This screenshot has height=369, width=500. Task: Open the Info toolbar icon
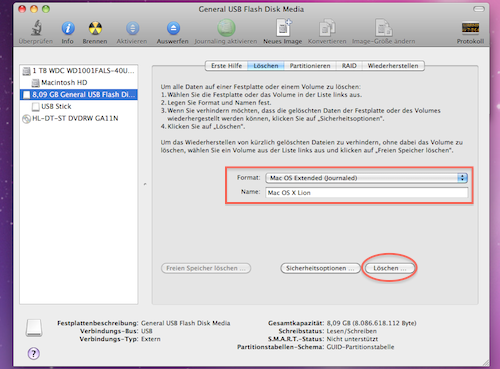[x=68, y=28]
